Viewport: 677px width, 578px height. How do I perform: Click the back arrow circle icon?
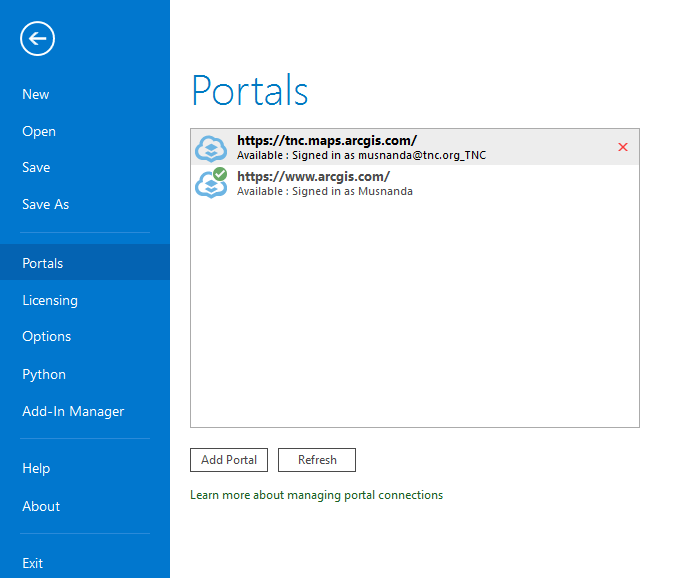(x=37, y=39)
